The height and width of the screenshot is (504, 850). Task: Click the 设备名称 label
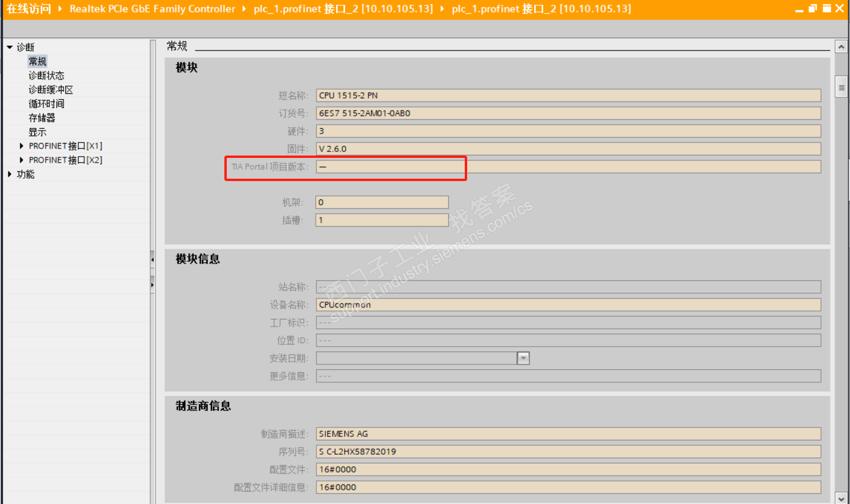click(x=289, y=305)
